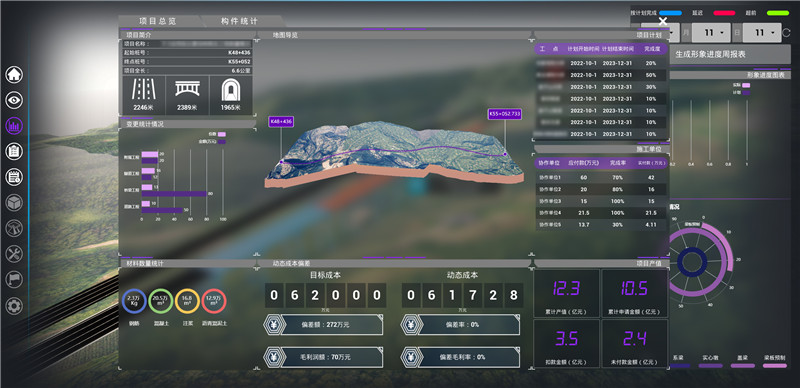Select the 协作单位3 row label

point(551,201)
